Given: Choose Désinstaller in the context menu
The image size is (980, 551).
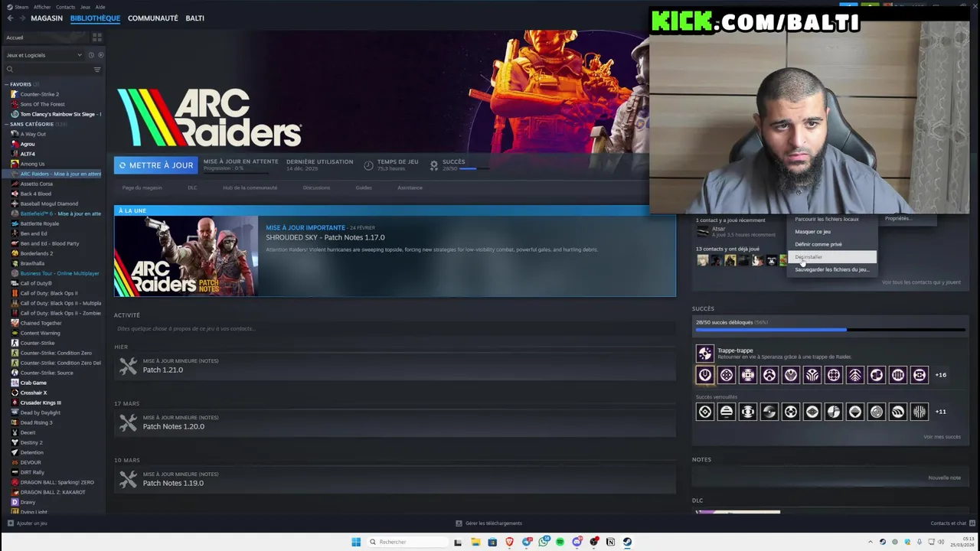Looking at the screenshot, I should click(832, 257).
